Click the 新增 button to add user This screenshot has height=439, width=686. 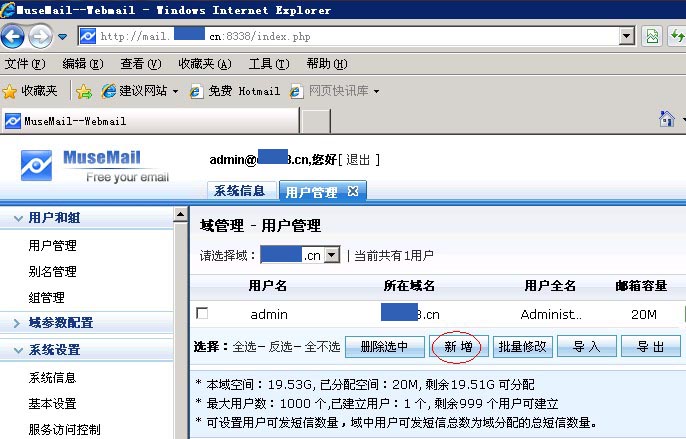tap(457, 347)
